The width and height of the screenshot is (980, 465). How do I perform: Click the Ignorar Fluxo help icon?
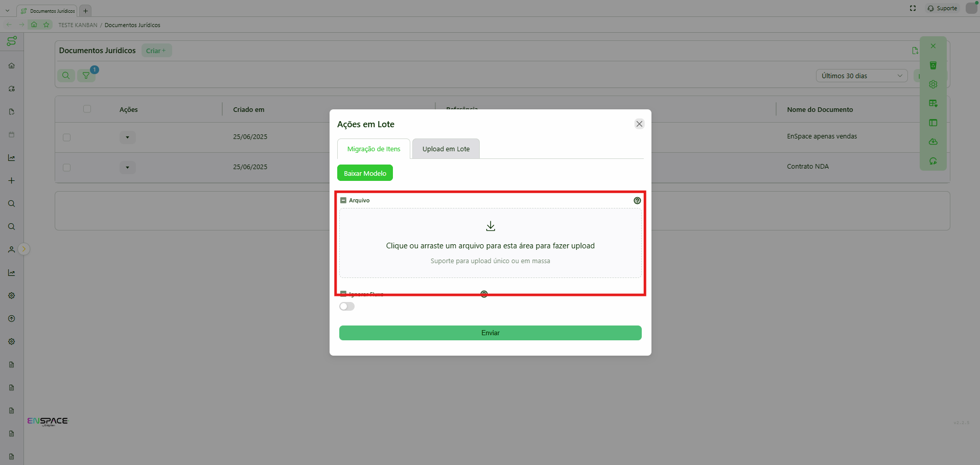pos(484,294)
